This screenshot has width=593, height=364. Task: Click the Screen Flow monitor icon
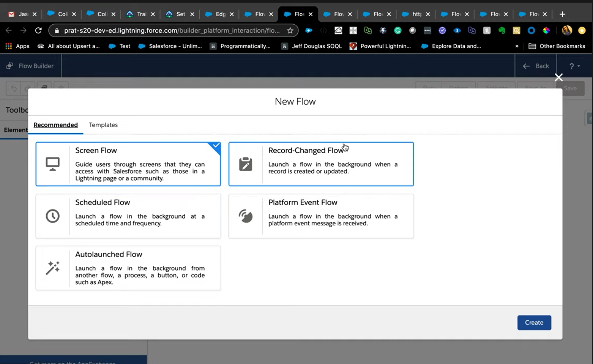point(53,164)
